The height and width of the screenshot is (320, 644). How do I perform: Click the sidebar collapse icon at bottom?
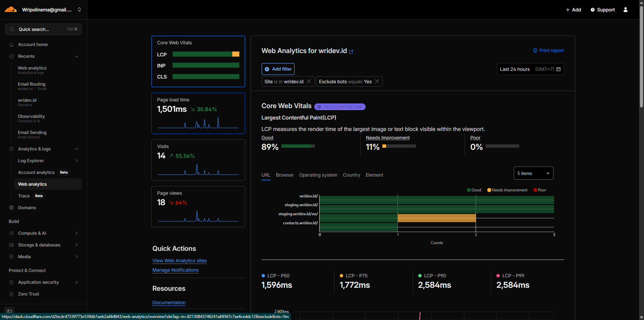pos(9,311)
